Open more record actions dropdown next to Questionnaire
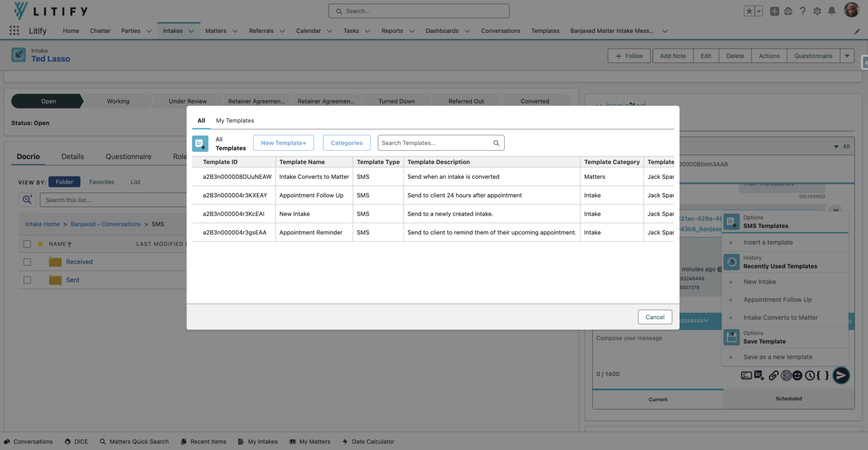868x450 pixels. tap(847, 56)
